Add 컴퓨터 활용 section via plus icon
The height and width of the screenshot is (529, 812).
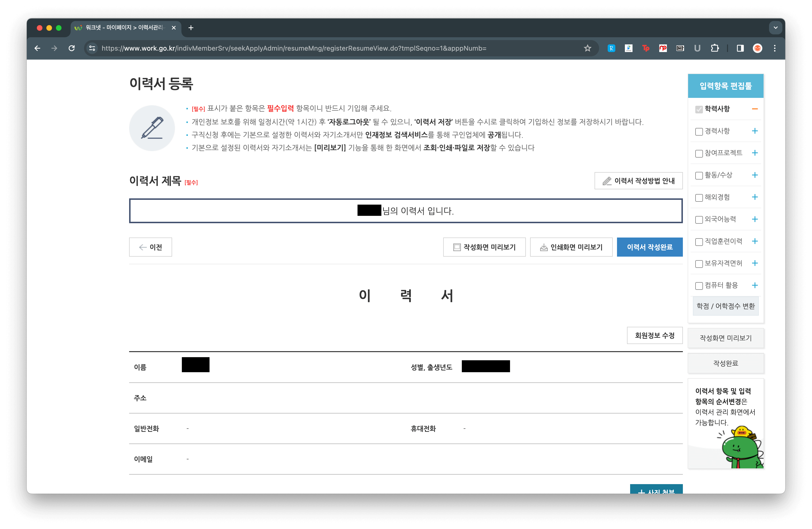pyautogui.click(x=754, y=285)
